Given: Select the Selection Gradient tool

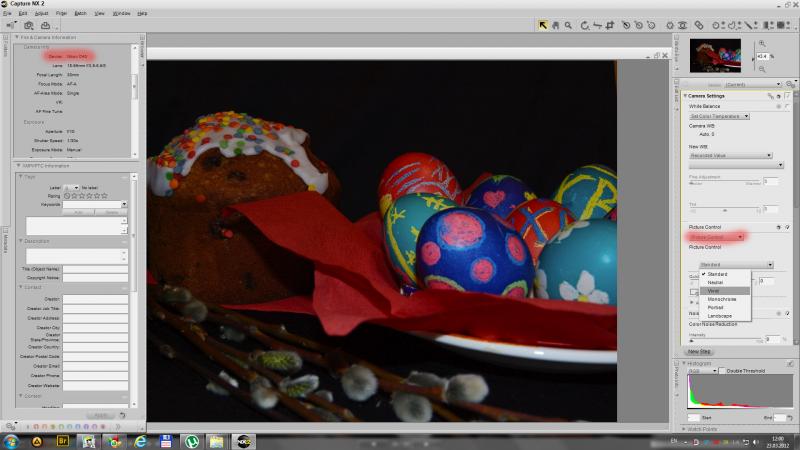Looking at the screenshot, I should point(768,25).
